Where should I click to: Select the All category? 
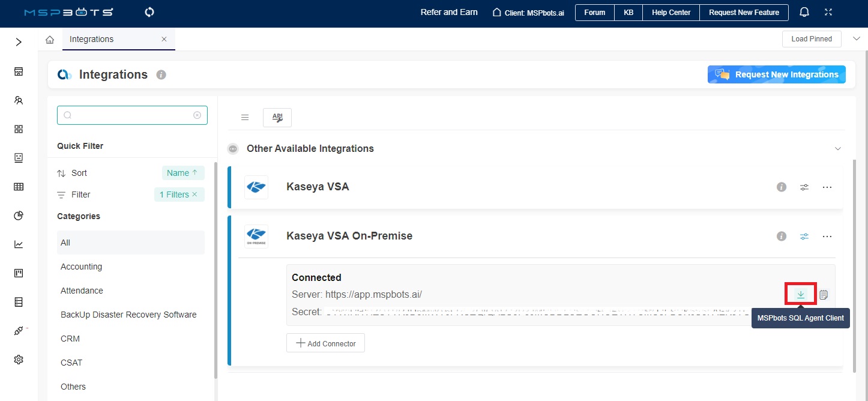click(x=131, y=243)
